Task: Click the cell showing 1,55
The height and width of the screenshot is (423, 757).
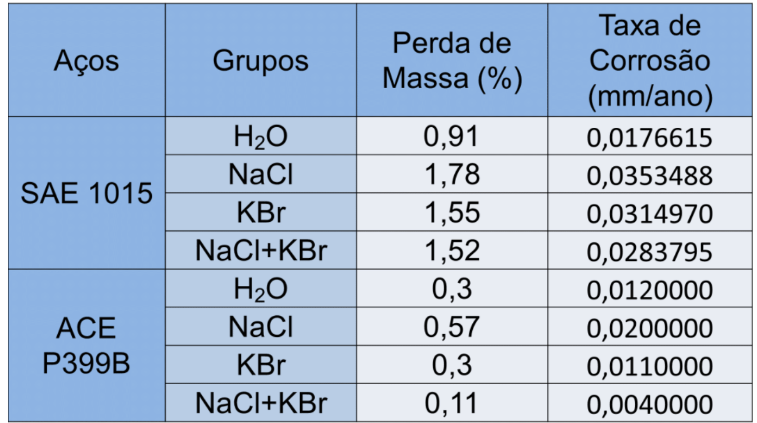Action: [452, 213]
